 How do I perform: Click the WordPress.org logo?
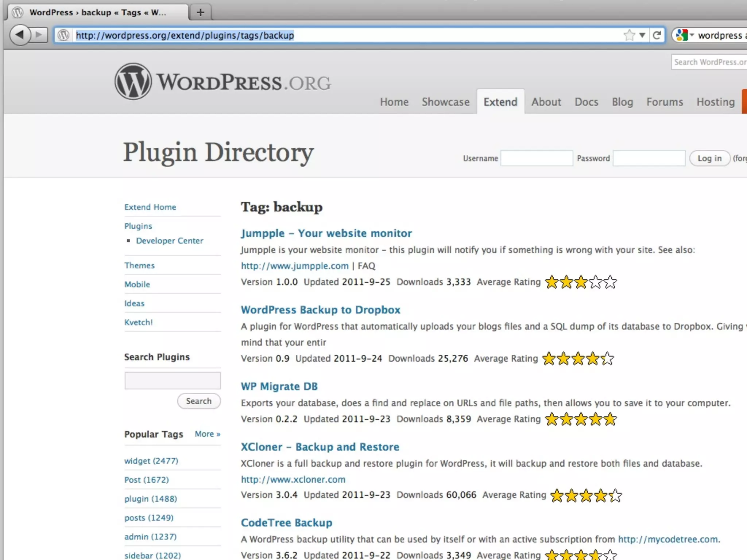pos(222,82)
